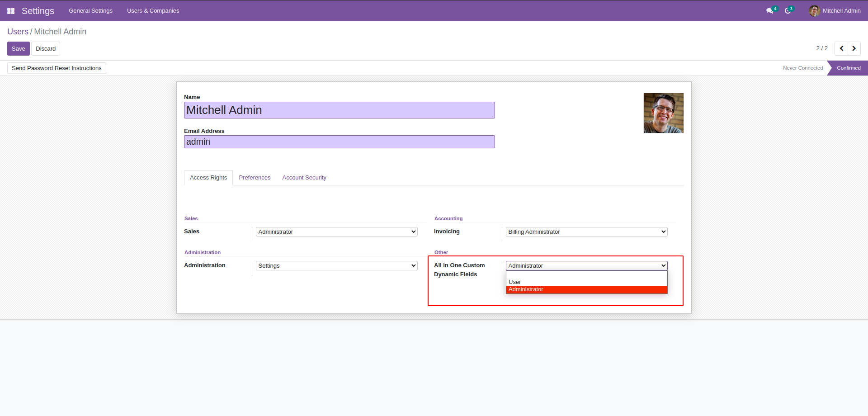The image size is (868, 416).
Task: Go to the previous user record
Action: [841, 48]
